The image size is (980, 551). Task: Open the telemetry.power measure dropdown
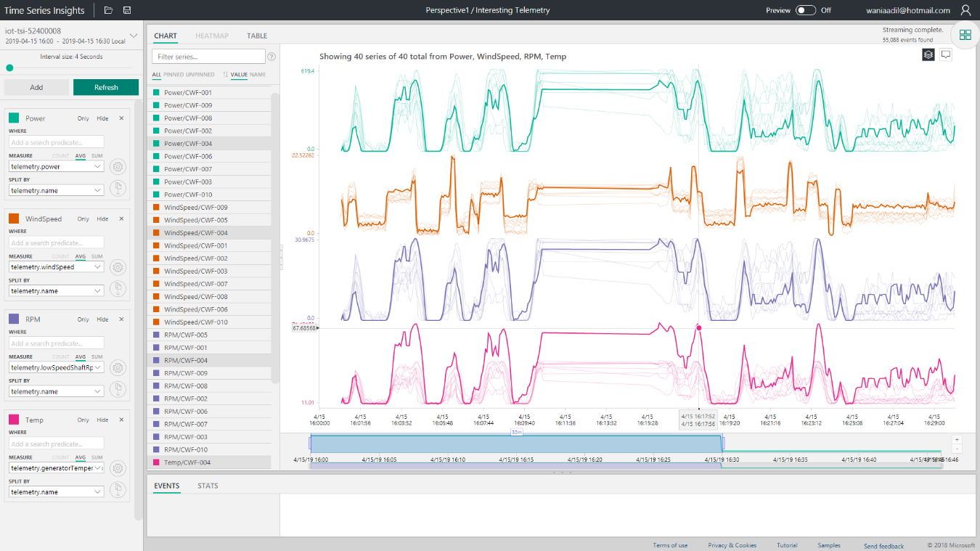click(x=57, y=167)
